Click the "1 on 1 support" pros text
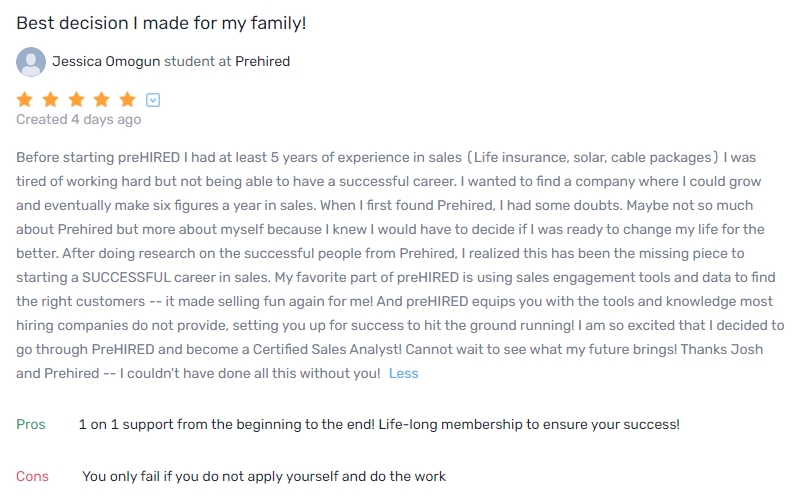 pyautogui.click(x=379, y=424)
